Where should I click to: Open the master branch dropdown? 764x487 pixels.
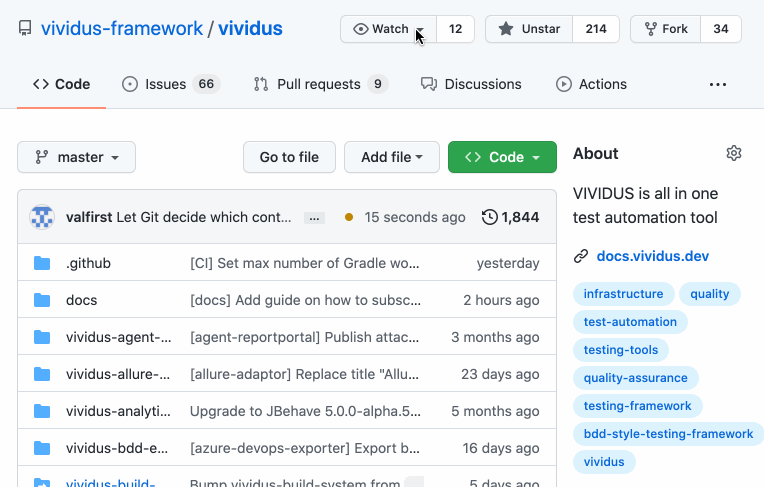[x=76, y=157]
